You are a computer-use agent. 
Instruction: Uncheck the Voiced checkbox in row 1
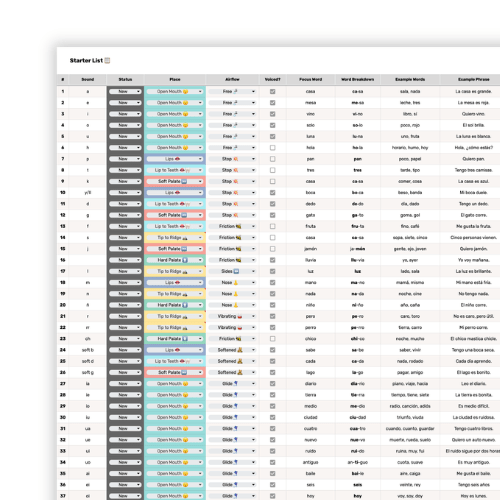point(273,91)
